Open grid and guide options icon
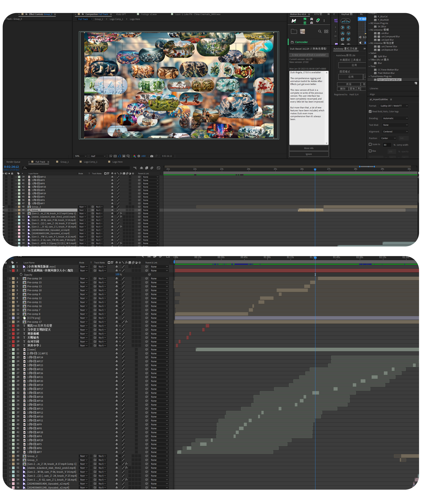The height and width of the screenshot is (504, 422). [x=128, y=156]
